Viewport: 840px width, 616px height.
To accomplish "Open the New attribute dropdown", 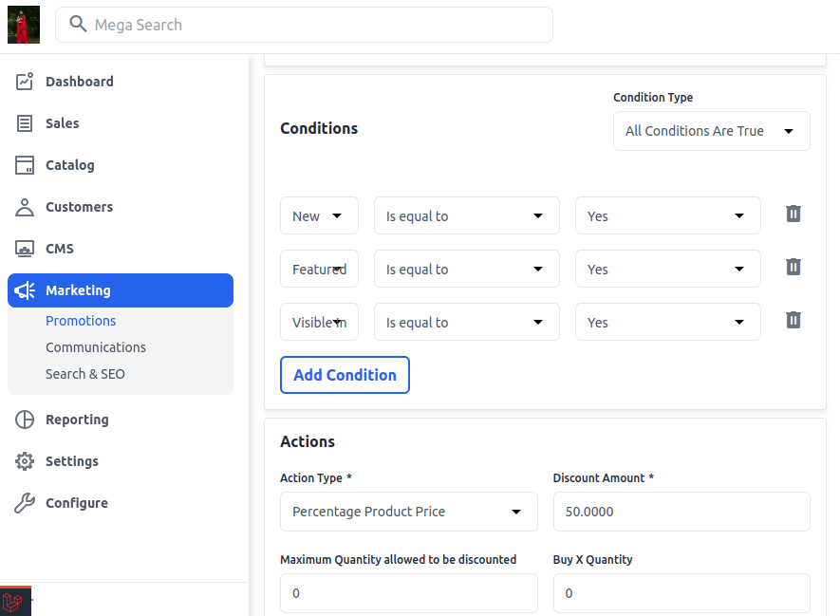I will (x=319, y=215).
